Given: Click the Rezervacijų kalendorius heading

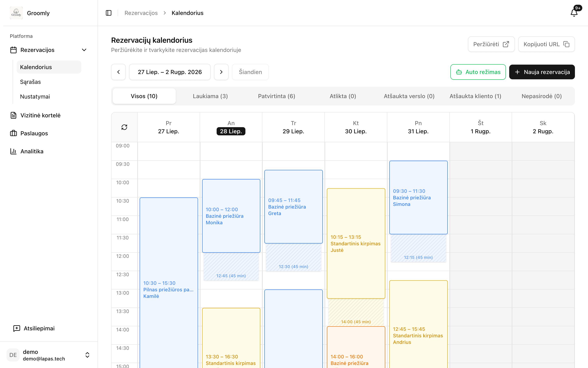Looking at the screenshot, I should [x=152, y=40].
